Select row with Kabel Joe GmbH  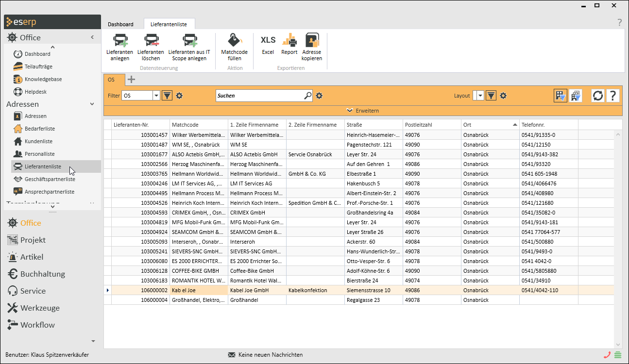click(359, 290)
